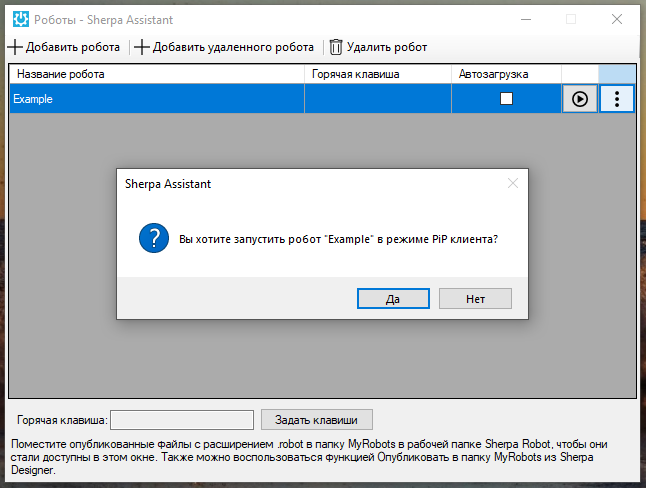Image resolution: width=646 pixels, height=488 pixels.
Task: Confirm by pressing the Да button
Action: click(393, 298)
